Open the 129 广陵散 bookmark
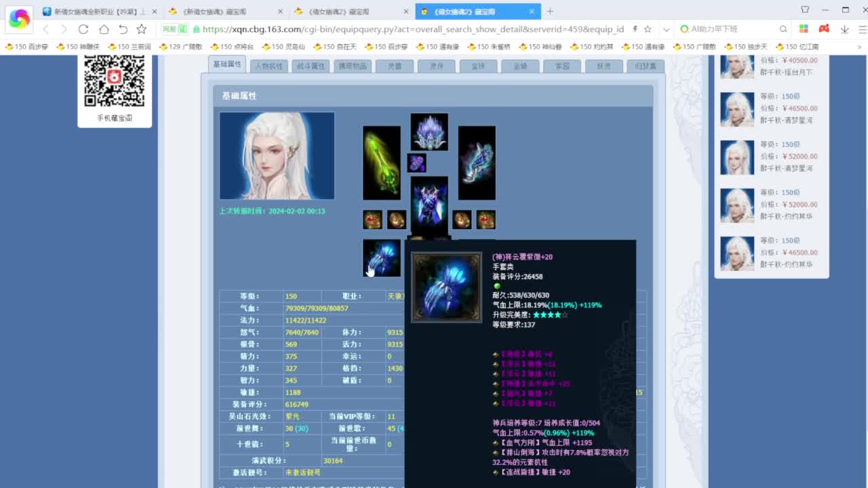 click(x=180, y=47)
